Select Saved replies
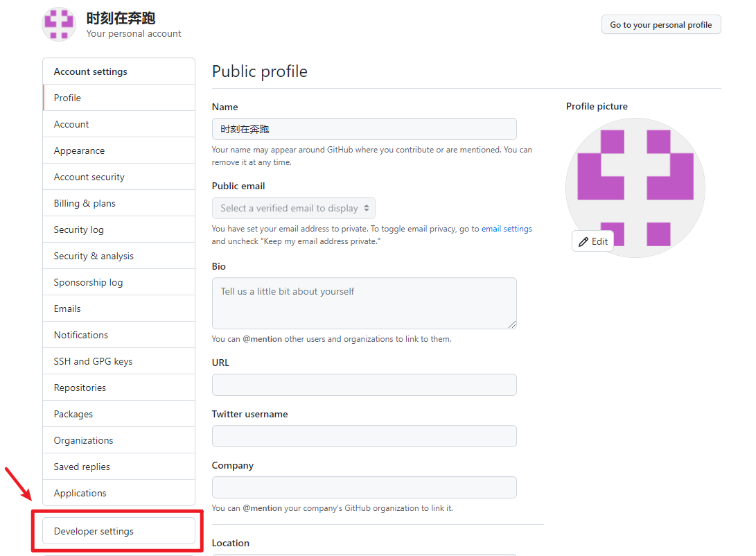This screenshot has height=556, width=756. pos(118,467)
